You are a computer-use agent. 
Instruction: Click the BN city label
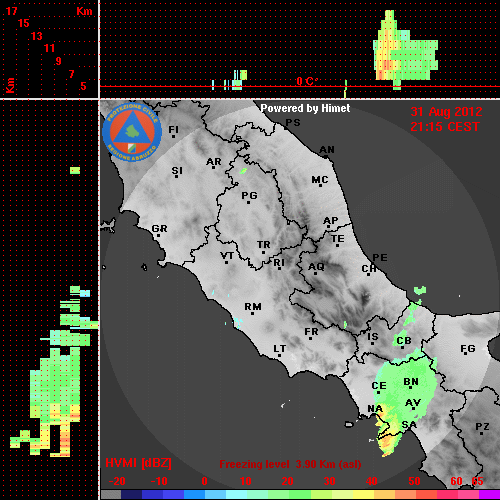click(x=411, y=382)
